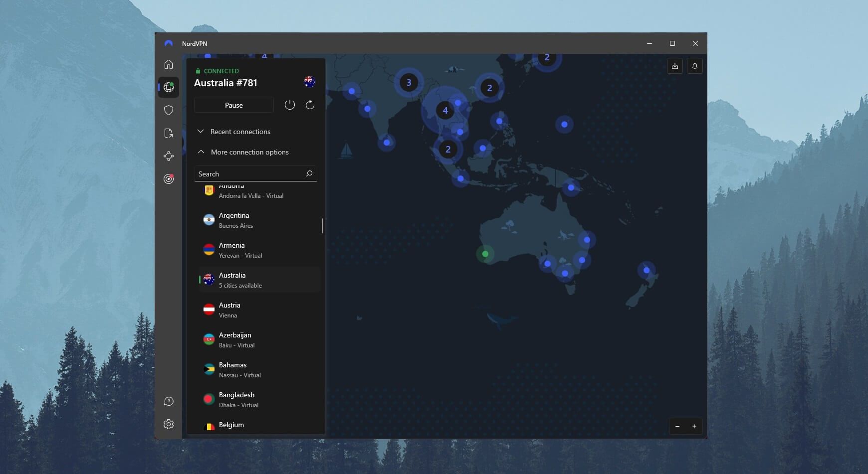Click the cluster marker labeled 4 on map

pos(445,110)
